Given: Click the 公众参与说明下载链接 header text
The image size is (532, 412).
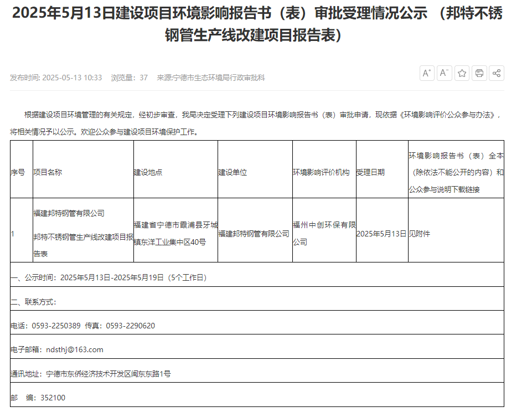Looking at the screenshot, I should pyautogui.click(x=444, y=189).
